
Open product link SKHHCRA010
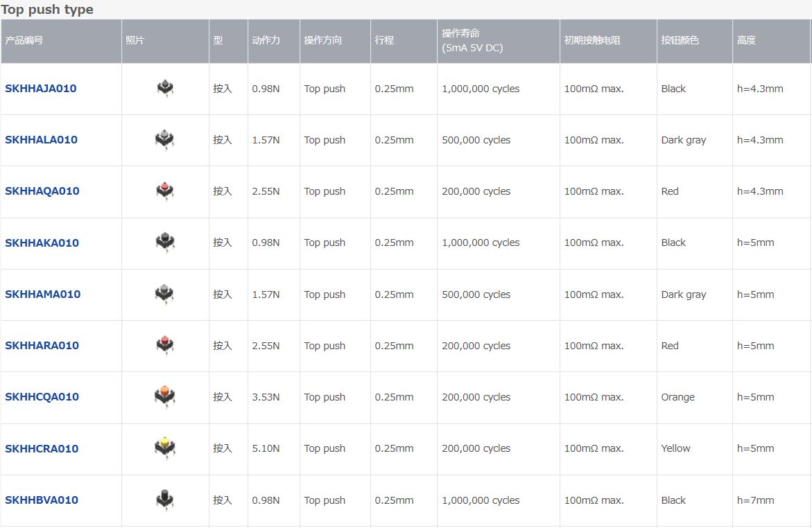(x=42, y=449)
